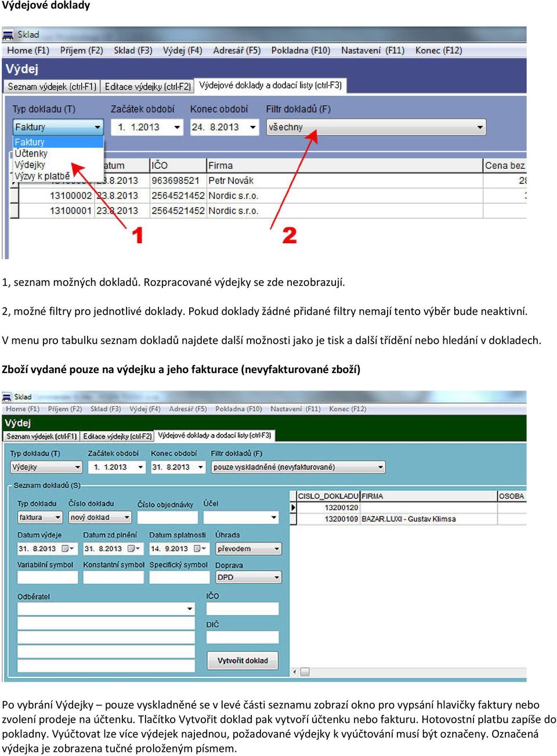The height and width of the screenshot is (756, 557).
Task: Switch to Editace výdejky tab, green window
Action: pos(117,436)
